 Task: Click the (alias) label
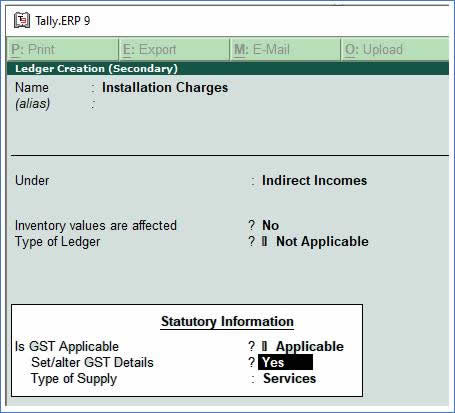coord(32,104)
